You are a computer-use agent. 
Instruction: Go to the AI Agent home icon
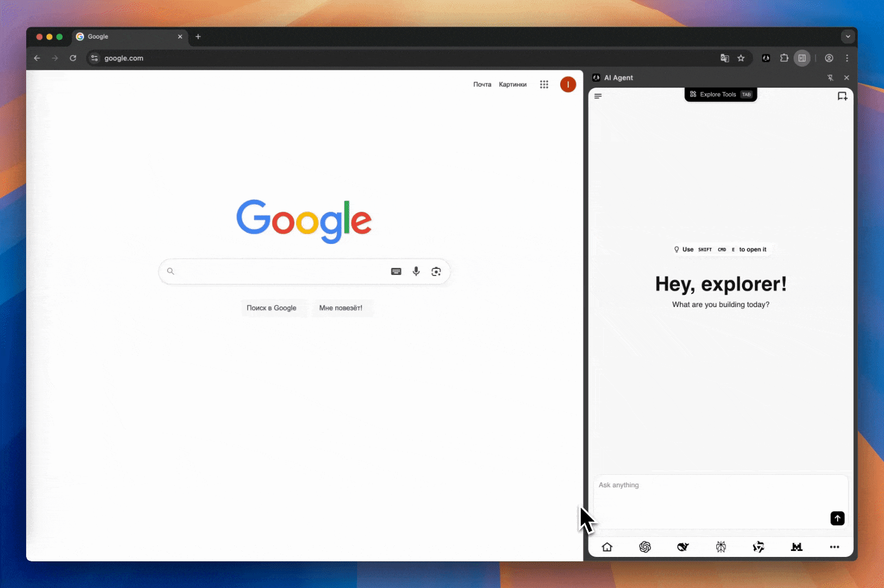pos(607,547)
